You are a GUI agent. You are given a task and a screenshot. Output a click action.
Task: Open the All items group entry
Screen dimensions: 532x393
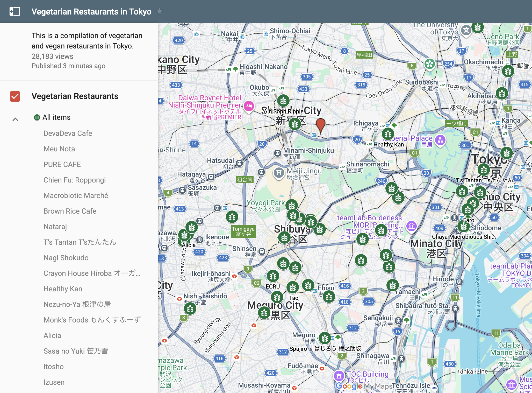pyautogui.click(x=56, y=117)
